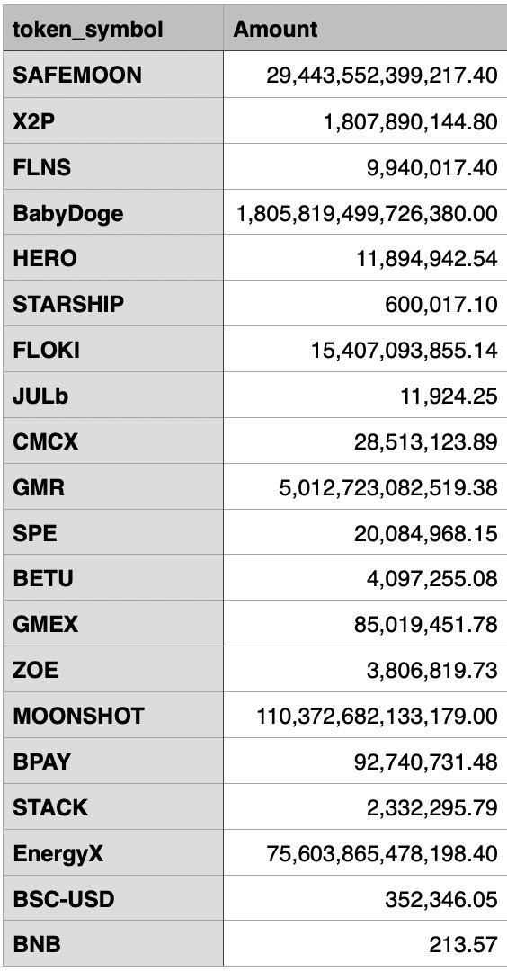This screenshot has width=507, height=980.
Task: Click the FLOKI token cell
Action: (113, 349)
